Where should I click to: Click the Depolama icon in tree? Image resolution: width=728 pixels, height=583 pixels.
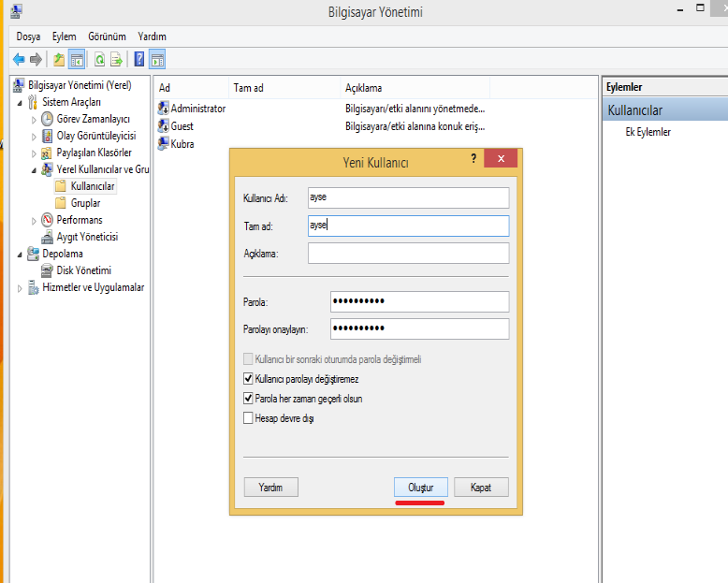pyautogui.click(x=33, y=254)
